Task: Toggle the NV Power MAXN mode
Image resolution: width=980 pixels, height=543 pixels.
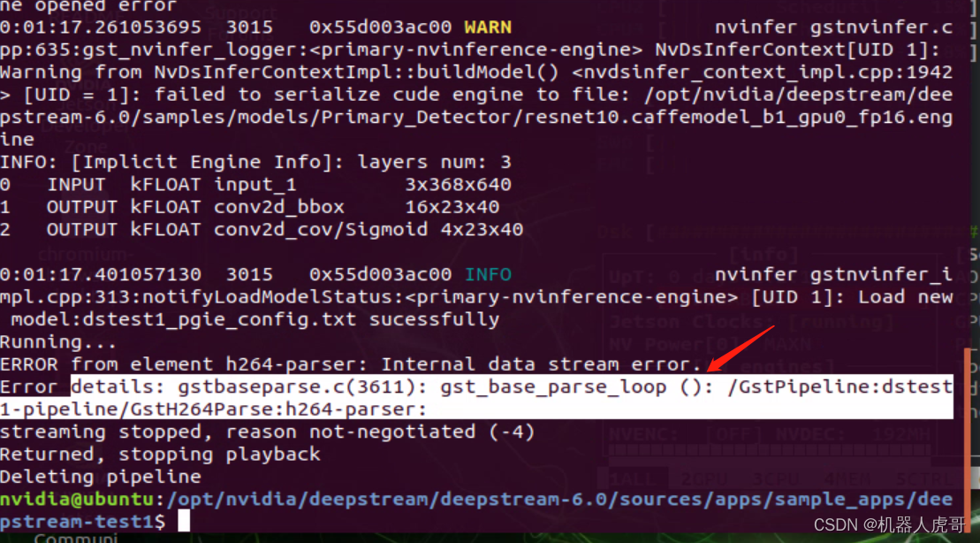Action: (707, 344)
